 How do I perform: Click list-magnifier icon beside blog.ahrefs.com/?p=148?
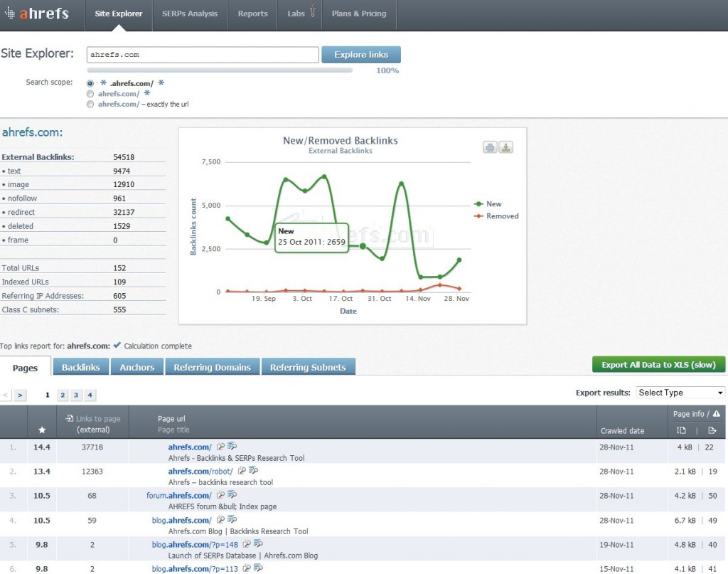[x=258, y=543]
